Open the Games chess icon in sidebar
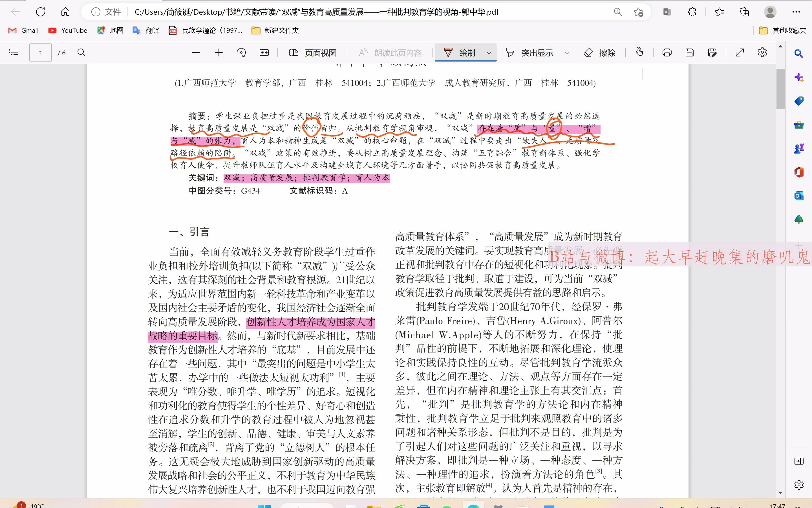This screenshot has height=508, width=812. (x=799, y=148)
